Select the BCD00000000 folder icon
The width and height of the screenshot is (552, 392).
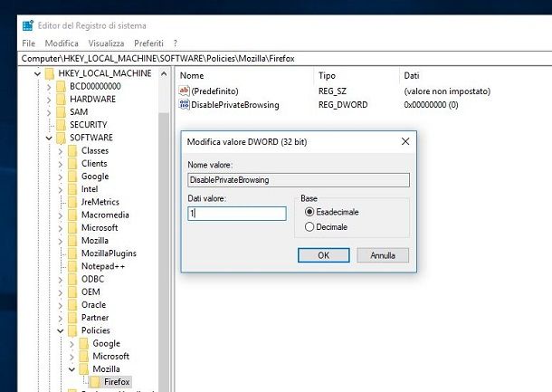tap(62, 86)
